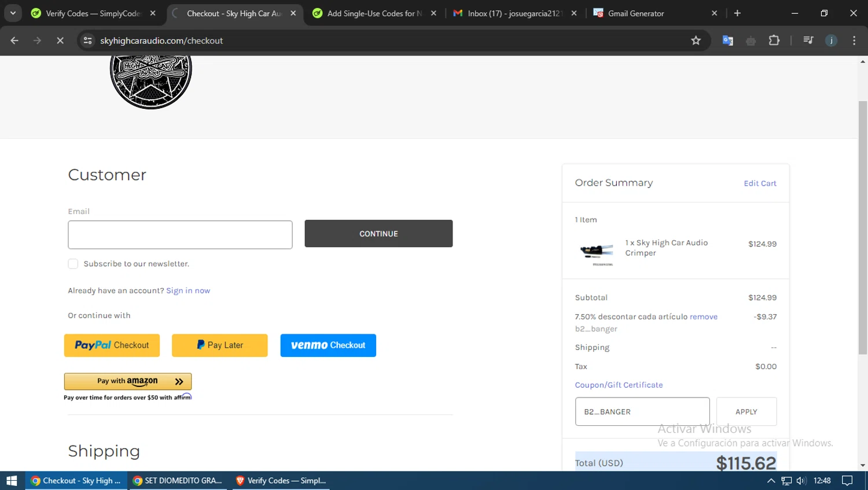Click Pay with Amazon button
868x490 pixels.
pos(128,381)
